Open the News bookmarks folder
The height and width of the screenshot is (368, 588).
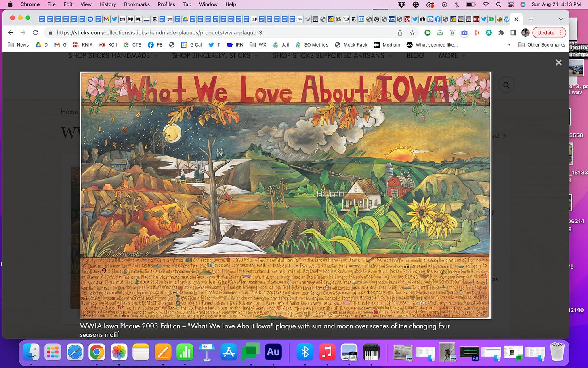point(18,45)
